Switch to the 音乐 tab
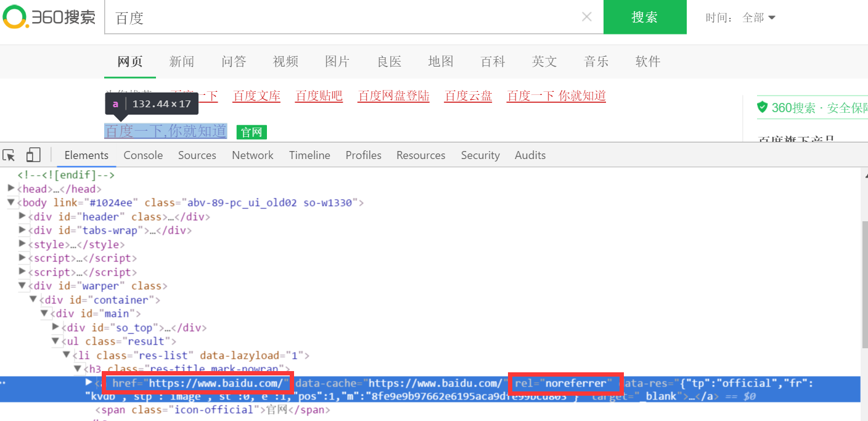Viewport: 868px width, 421px height. click(596, 62)
